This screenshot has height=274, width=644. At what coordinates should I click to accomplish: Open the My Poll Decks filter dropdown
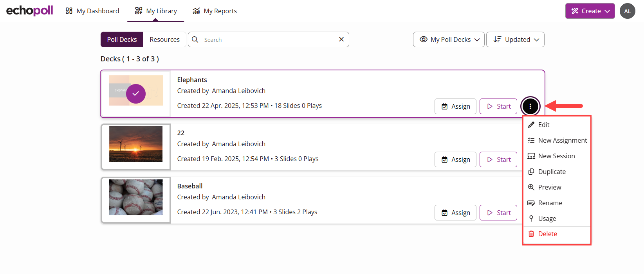click(449, 39)
